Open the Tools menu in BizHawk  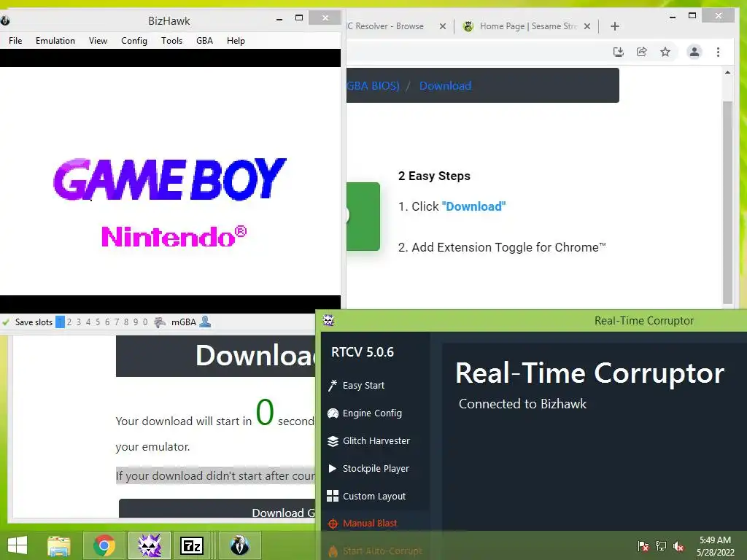[x=172, y=41]
